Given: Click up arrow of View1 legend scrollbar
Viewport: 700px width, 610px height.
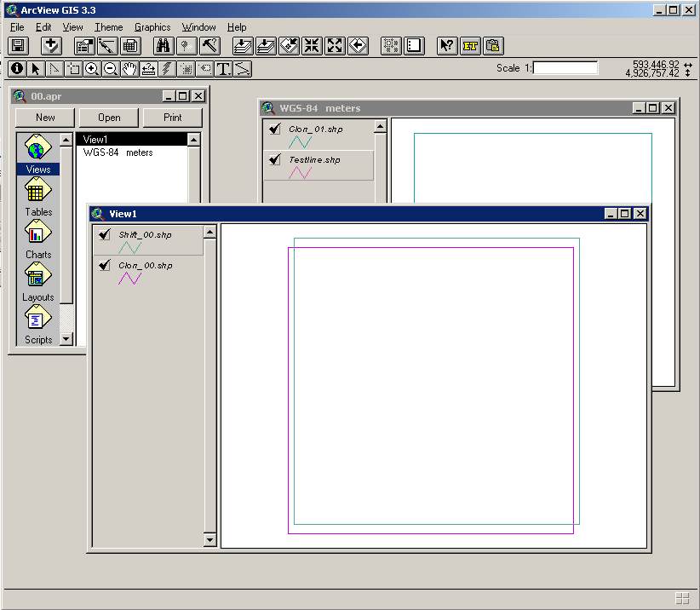Looking at the screenshot, I should pos(209,232).
